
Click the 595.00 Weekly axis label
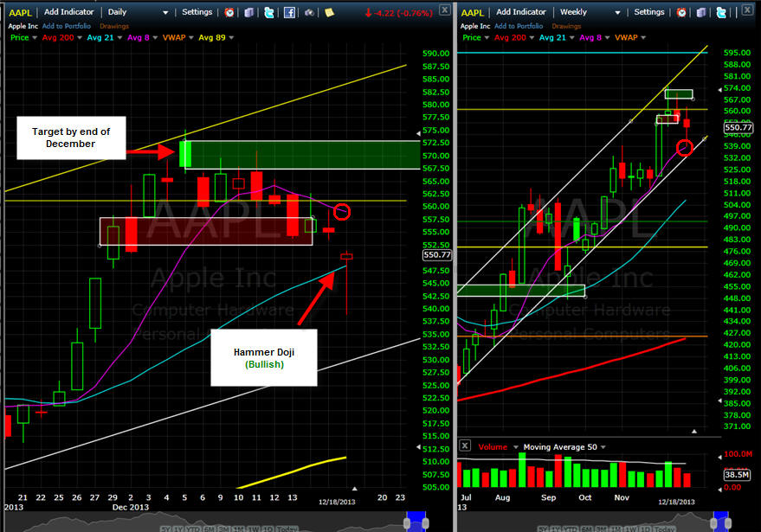point(738,53)
